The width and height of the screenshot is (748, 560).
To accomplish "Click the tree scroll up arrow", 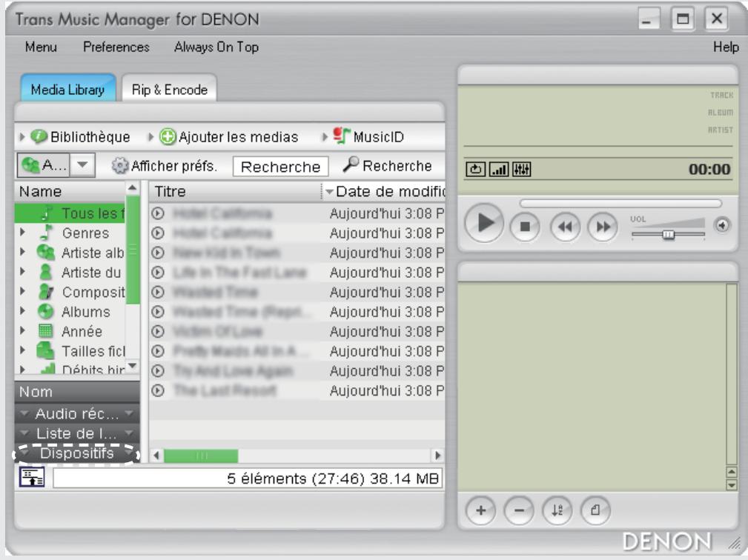I will click(133, 188).
